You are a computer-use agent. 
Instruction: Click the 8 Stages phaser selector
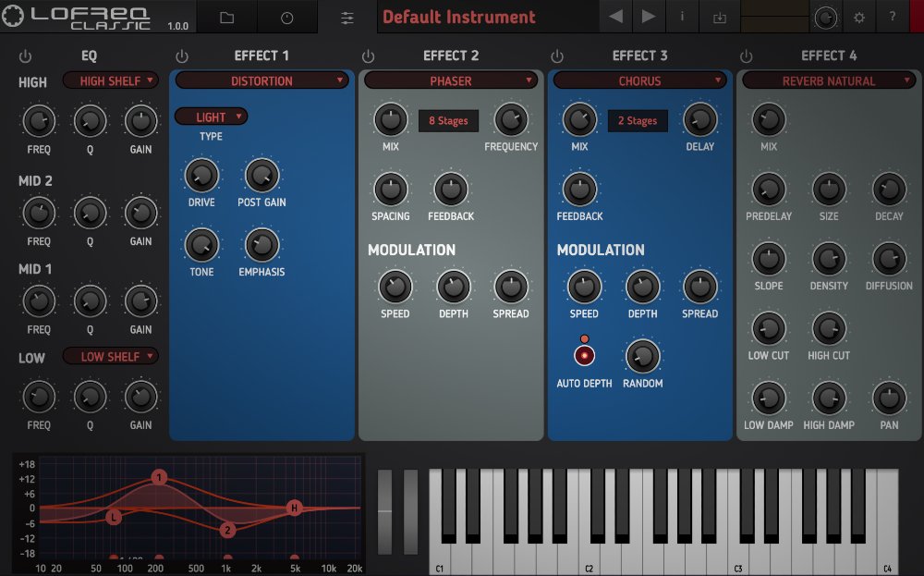(451, 120)
